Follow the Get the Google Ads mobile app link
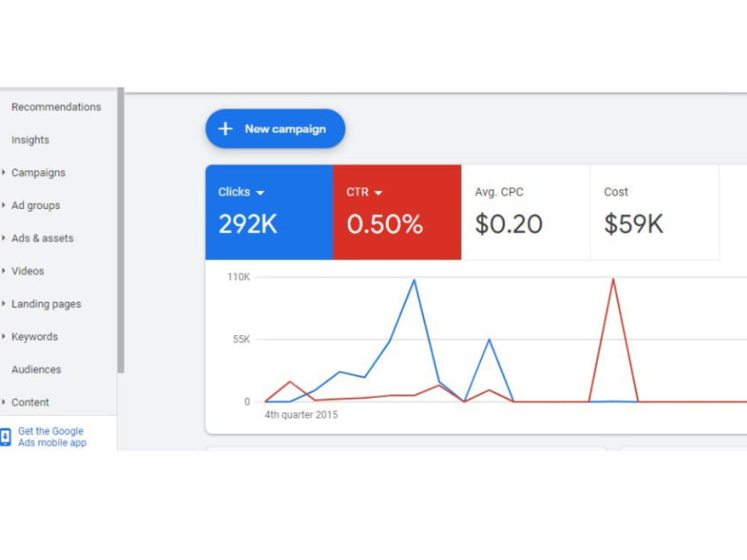 [x=52, y=437]
